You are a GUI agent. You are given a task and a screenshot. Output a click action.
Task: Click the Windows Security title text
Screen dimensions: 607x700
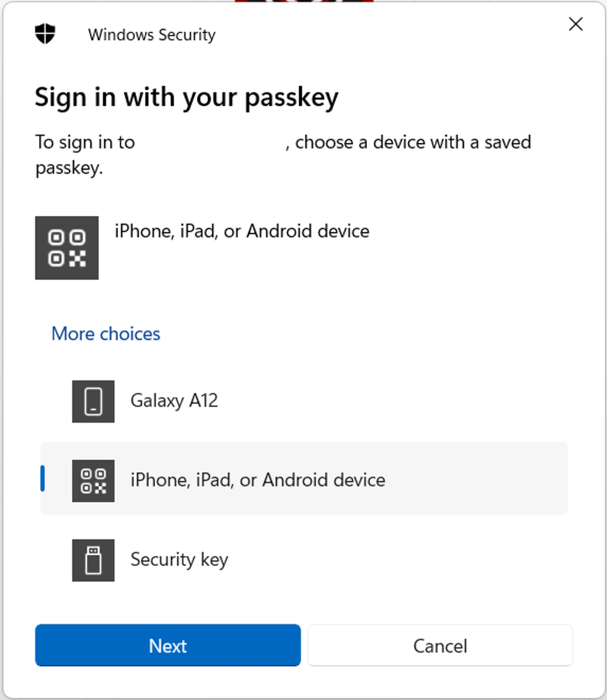[x=152, y=34]
